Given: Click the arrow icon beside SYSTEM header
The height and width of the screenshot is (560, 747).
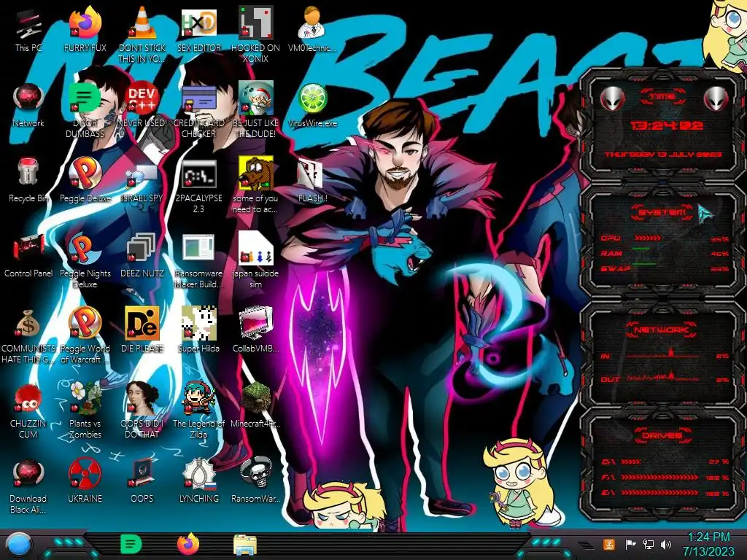Looking at the screenshot, I should coord(705,214).
